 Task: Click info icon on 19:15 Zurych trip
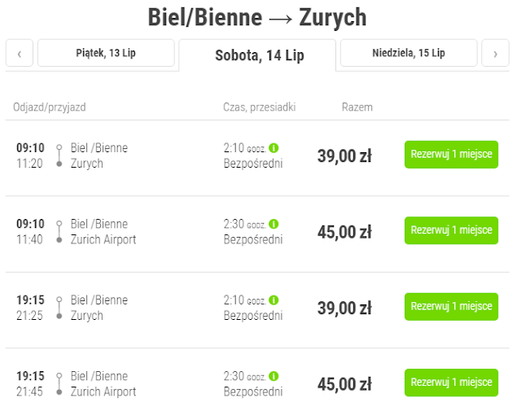coord(274,300)
